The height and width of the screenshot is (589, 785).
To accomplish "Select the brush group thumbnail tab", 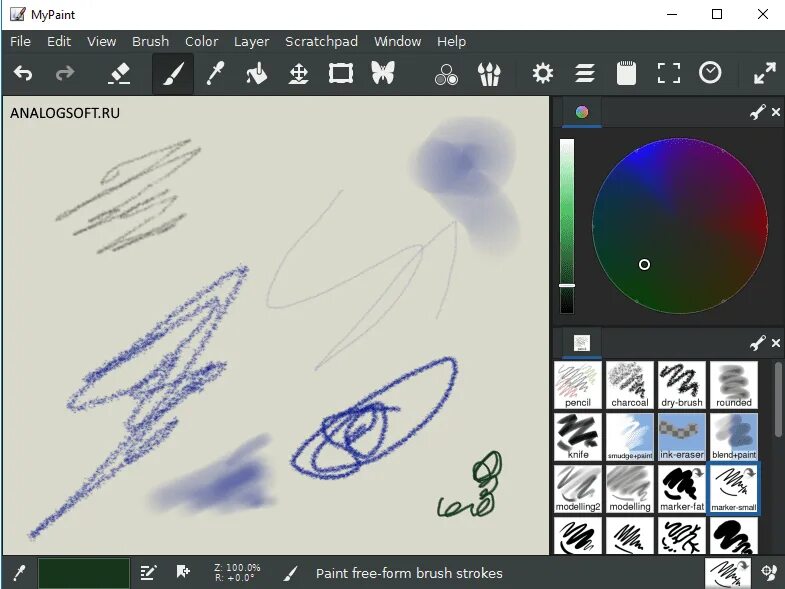I will pyautogui.click(x=582, y=344).
